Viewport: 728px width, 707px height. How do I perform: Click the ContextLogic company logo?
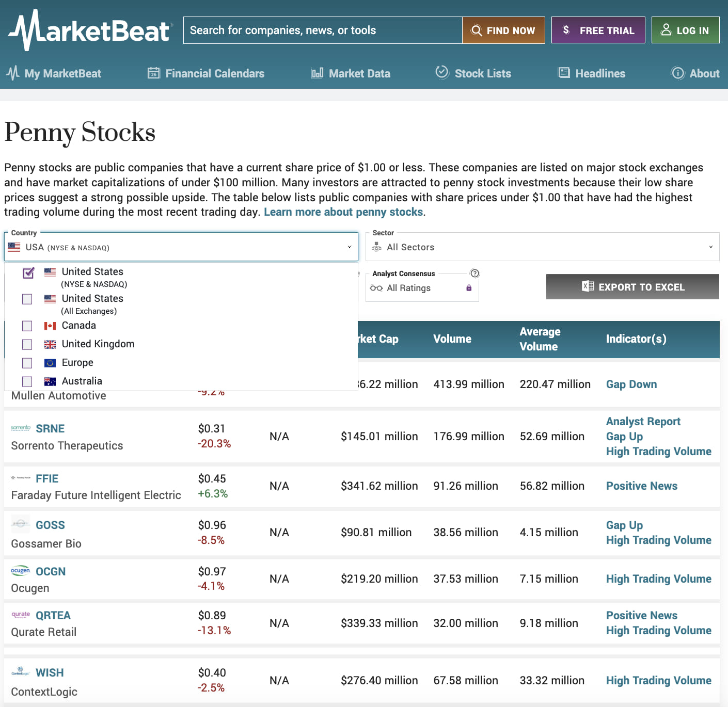(21, 672)
